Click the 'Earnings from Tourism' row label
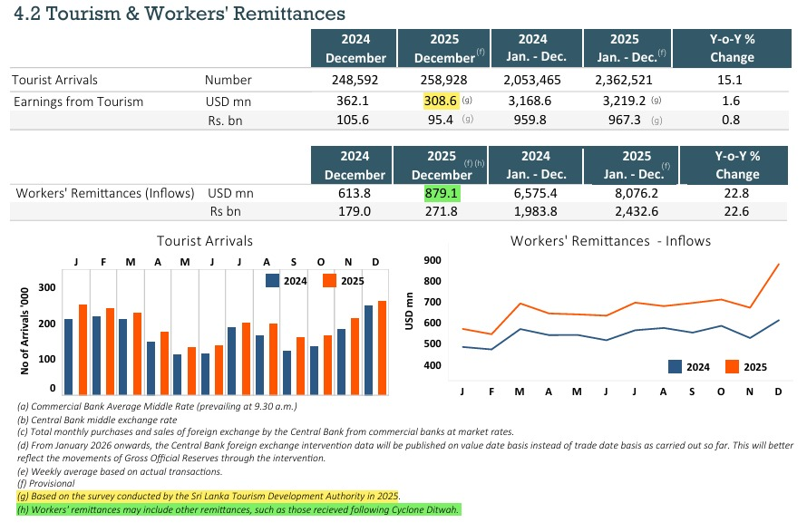This screenshot has height=532, width=807. pos(78,102)
